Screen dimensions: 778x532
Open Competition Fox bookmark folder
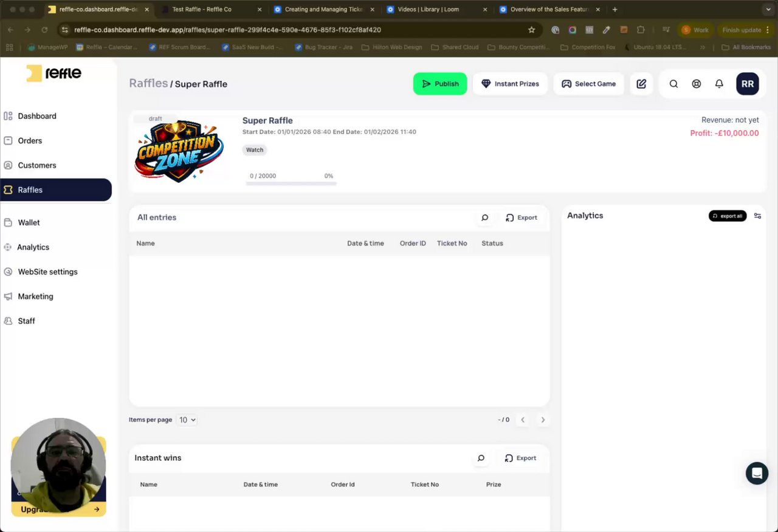[588, 47]
